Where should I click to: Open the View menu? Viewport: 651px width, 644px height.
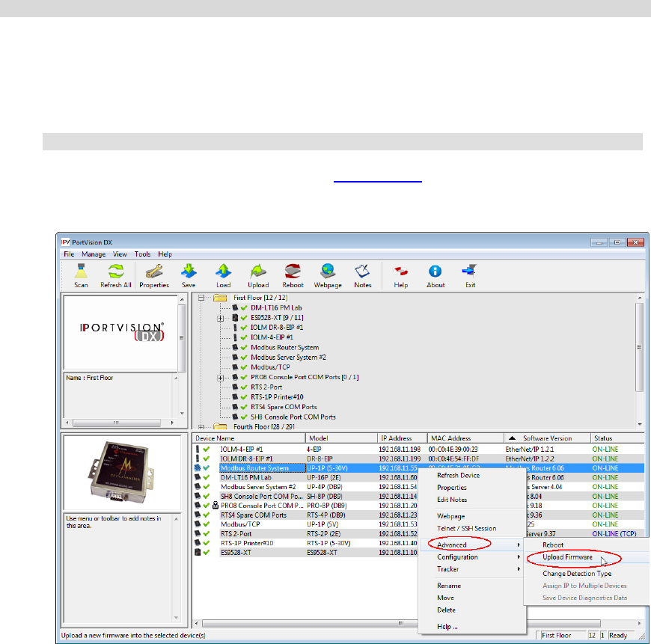pos(120,254)
